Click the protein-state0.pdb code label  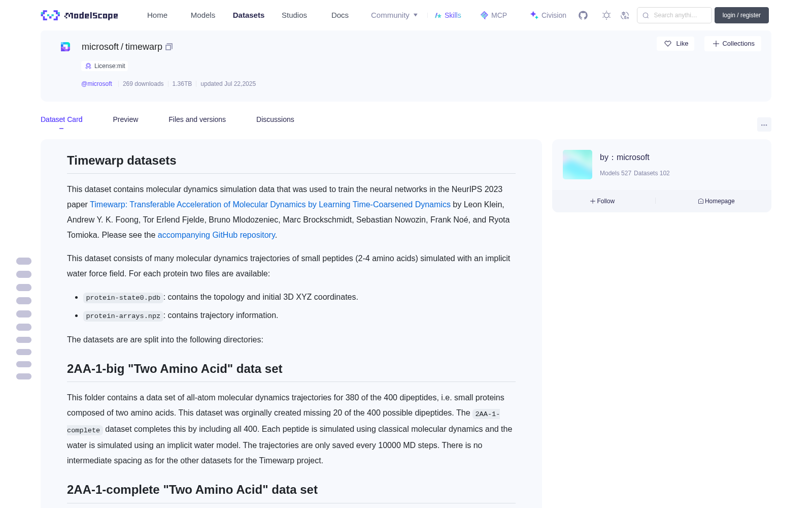click(x=123, y=298)
